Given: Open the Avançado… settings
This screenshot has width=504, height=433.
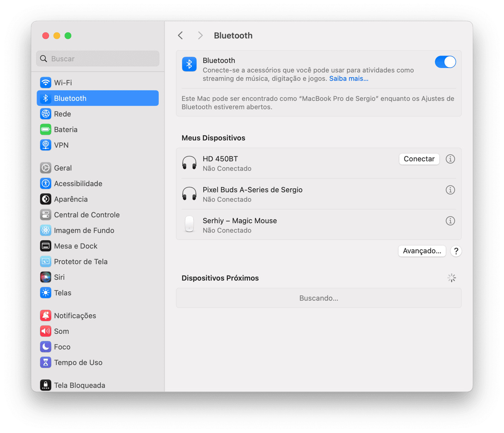Looking at the screenshot, I should 422,251.
